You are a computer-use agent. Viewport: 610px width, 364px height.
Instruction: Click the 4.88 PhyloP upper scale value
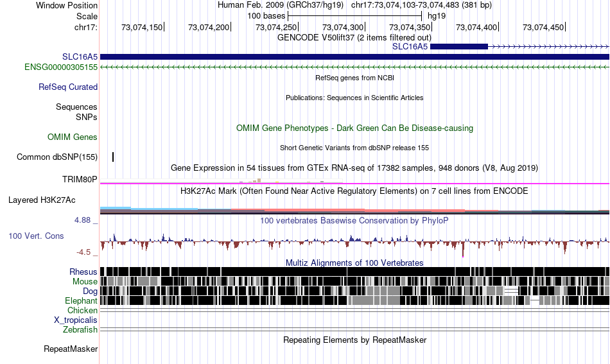[x=82, y=220]
